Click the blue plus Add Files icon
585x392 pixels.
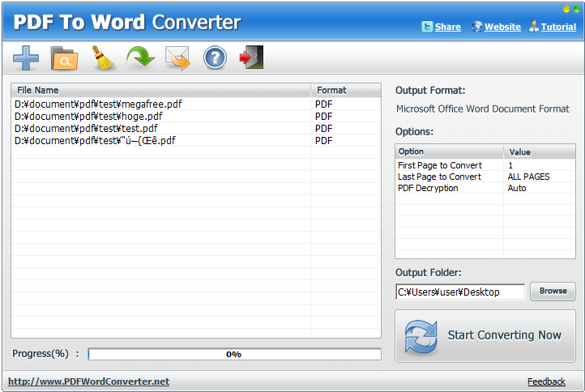click(x=26, y=58)
